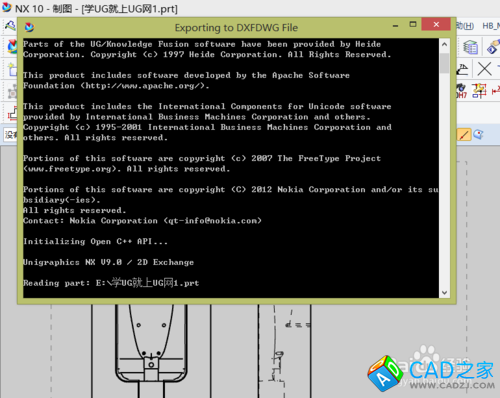Click the angular dimension tool icon
Image resolution: width=500 pixels, height=398 pixels.
[463, 69]
